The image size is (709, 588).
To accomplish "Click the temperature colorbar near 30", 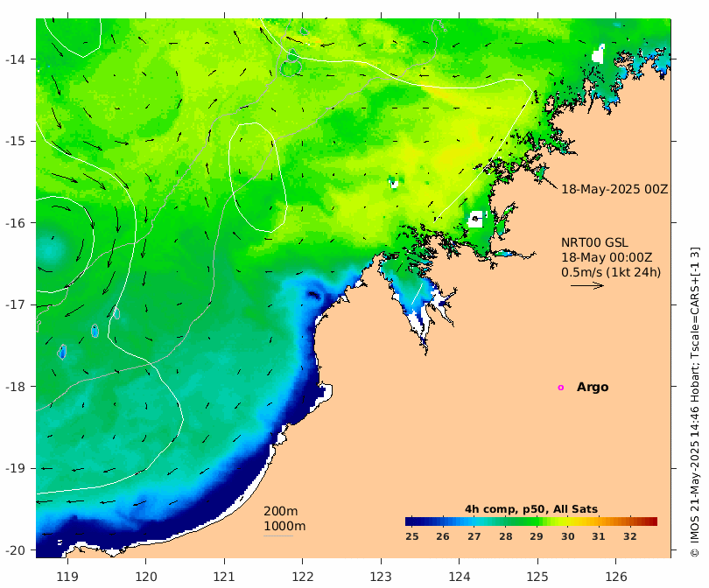I will [x=567, y=521].
